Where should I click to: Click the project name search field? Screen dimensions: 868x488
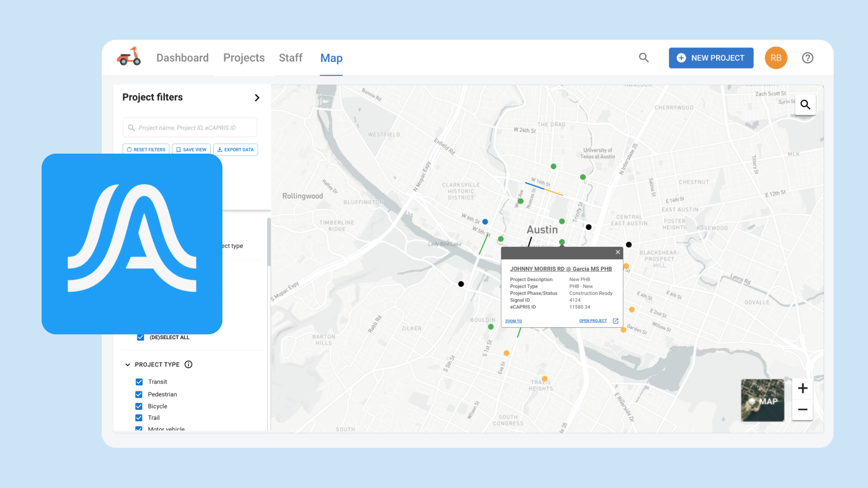[190, 128]
